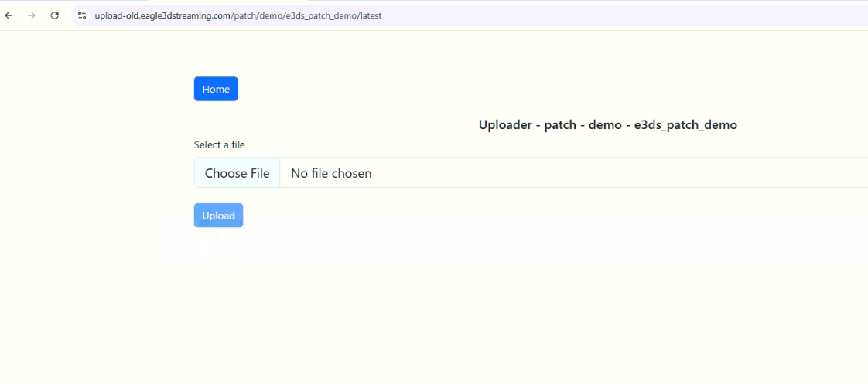Click the browser back arrow

(9, 15)
